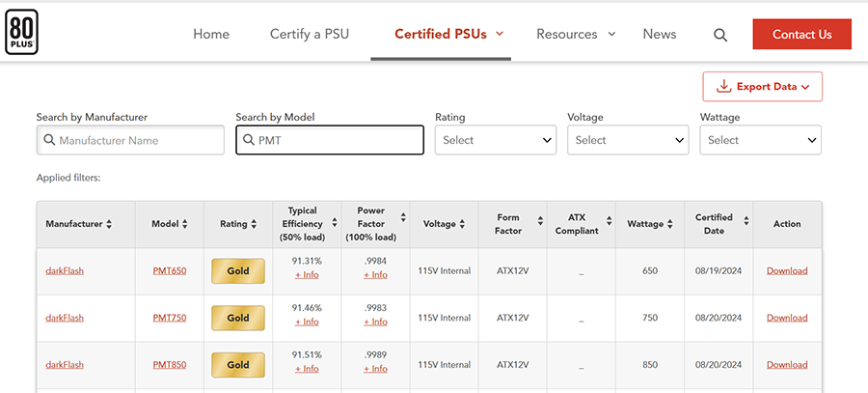Select the 650 wattage cell
This screenshot has width=868, height=393.
[x=650, y=271]
